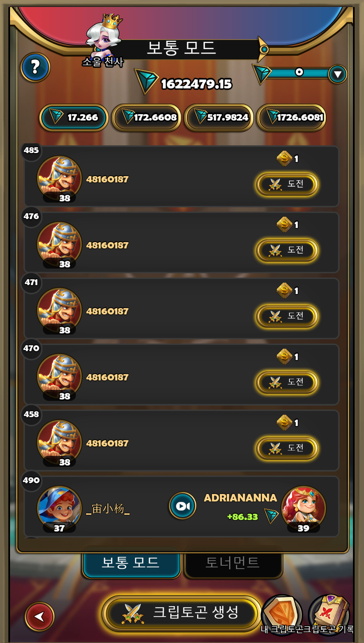Challenge the rank 458 opponent

(x=287, y=448)
